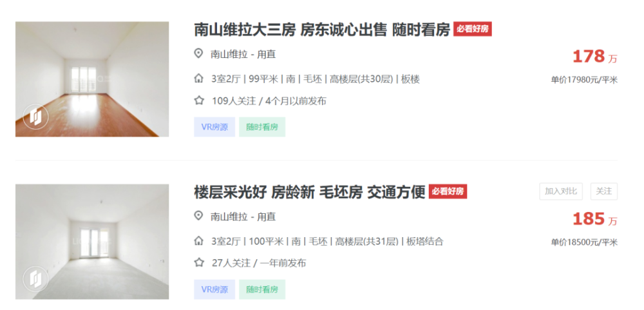Click the 加入对比 button
The height and width of the screenshot is (310, 644).
(x=561, y=191)
